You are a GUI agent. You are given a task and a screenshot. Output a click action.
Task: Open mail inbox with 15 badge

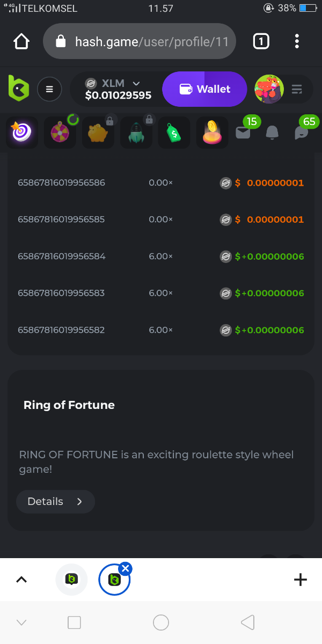coord(243,132)
